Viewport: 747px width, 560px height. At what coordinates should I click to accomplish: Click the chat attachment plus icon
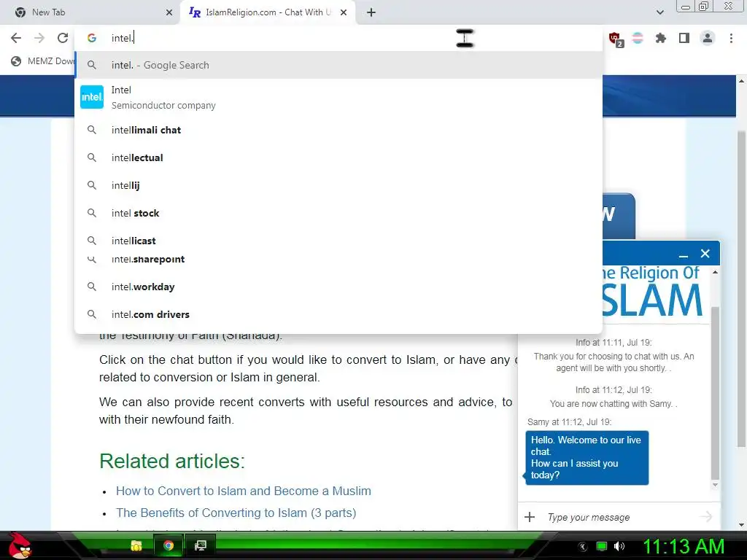click(x=530, y=517)
